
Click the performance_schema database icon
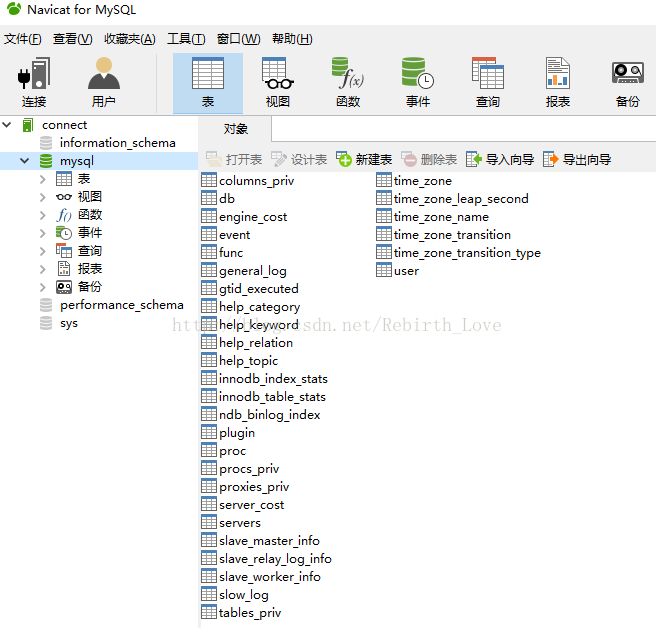point(46,305)
